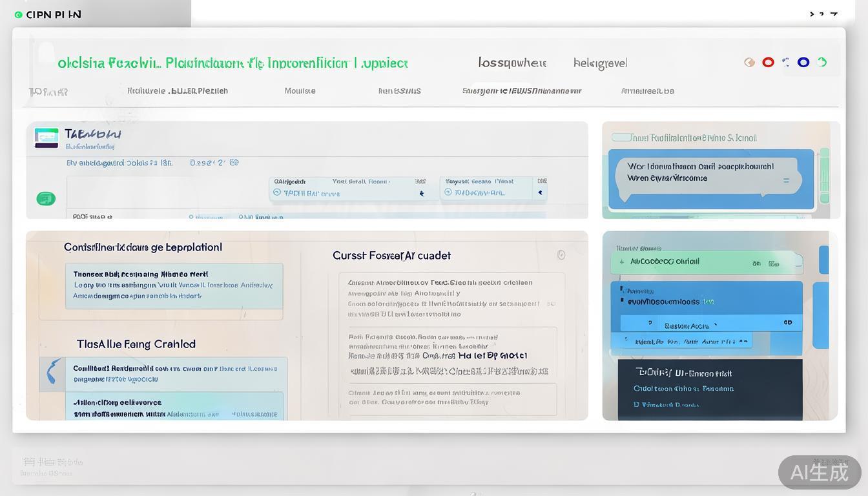
Task: Click the red circle icon in the header
Action: 768,63
